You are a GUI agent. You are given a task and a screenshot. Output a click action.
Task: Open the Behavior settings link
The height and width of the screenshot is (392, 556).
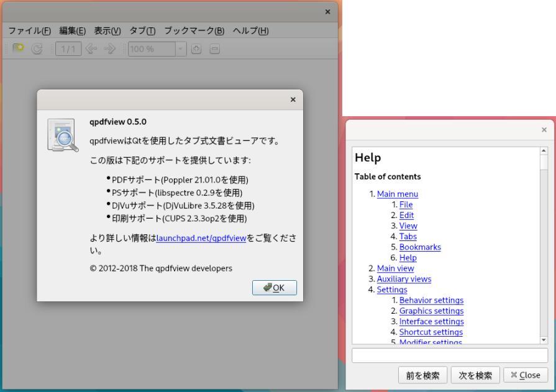tap(431, 301)
